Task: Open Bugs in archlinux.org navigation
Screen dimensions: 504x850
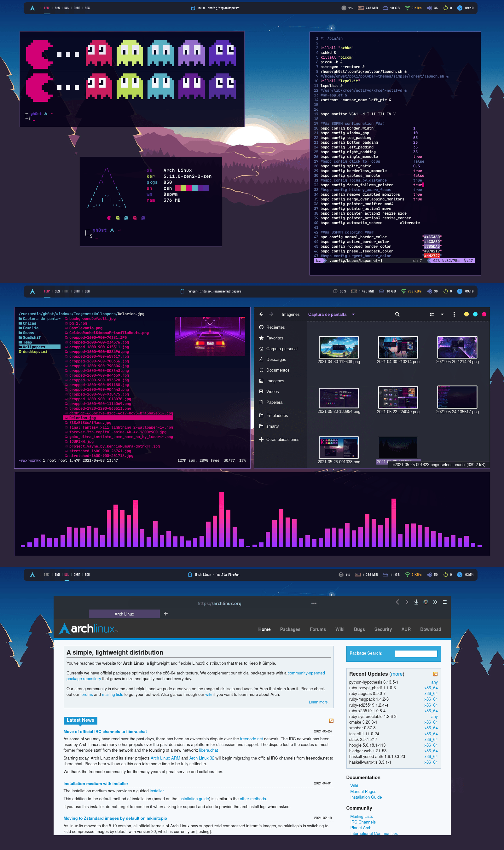Action: [359, 629]
